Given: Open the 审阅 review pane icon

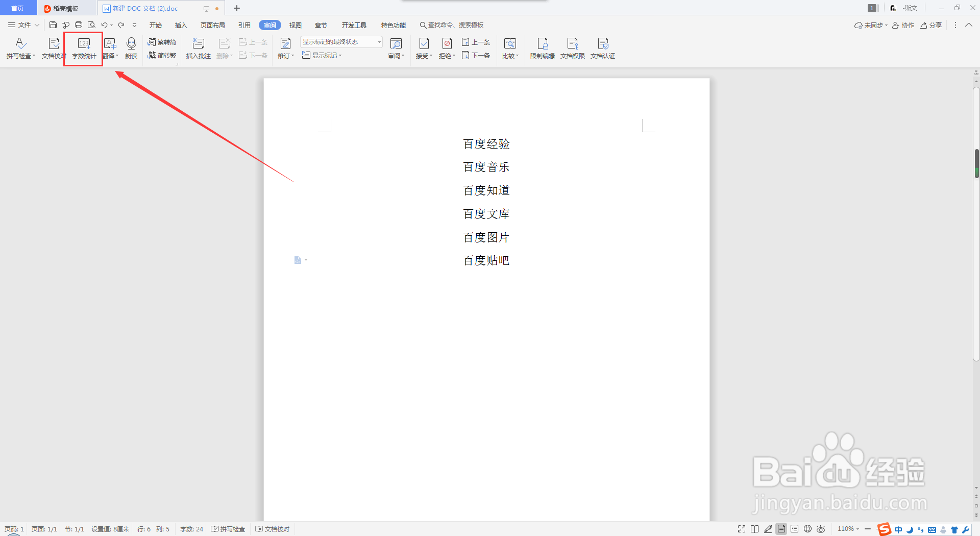Looking at the screenshot, I should tap(396, 44).
